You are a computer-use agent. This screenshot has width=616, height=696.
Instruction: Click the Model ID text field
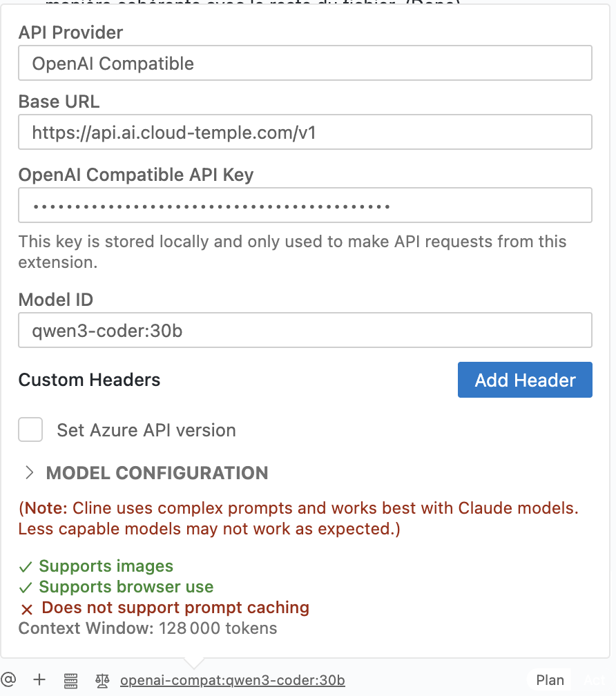305,330
